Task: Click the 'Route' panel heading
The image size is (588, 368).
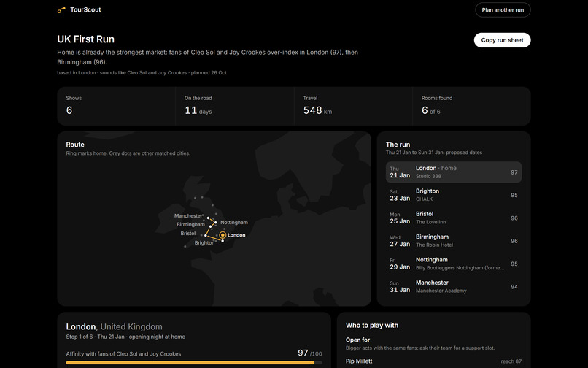Action: click(75, 145)
